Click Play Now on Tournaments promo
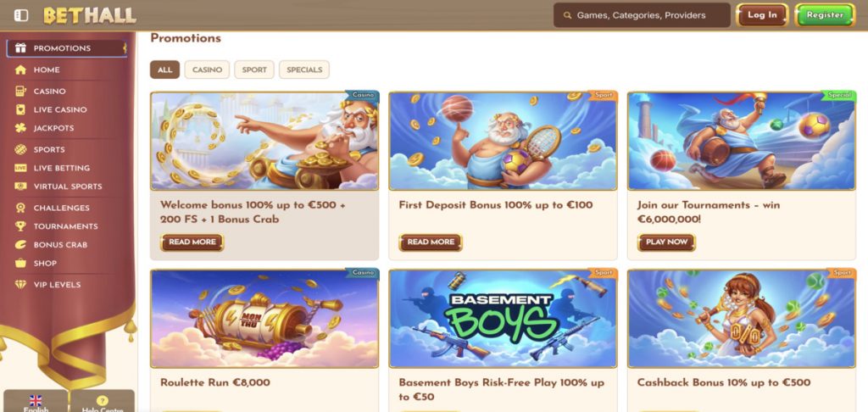 pyautogui.click(x=666, y=242)
